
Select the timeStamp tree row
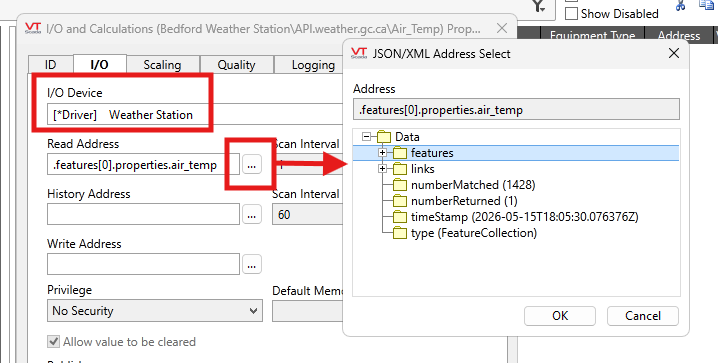(524, 217)
